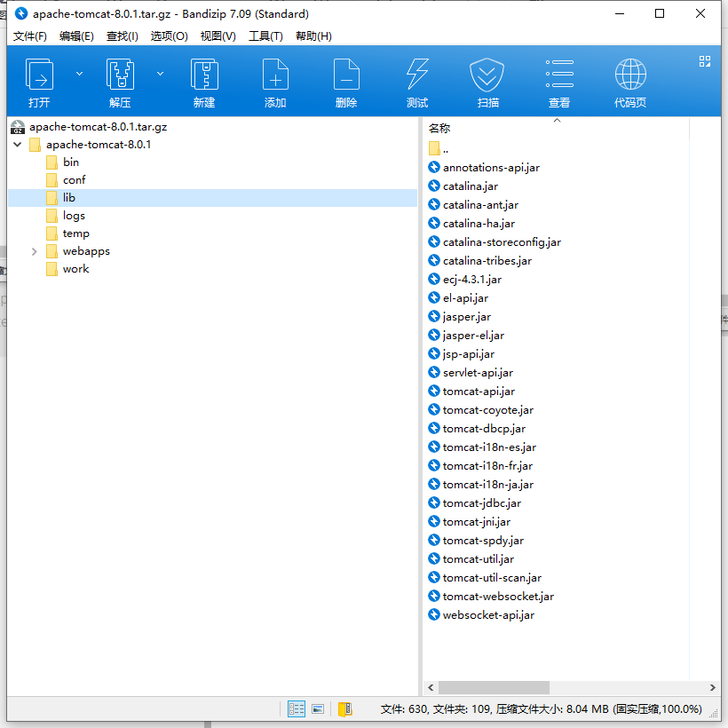Select jasper.jar file icon
The image size is (728, 728).
pos(433,316)
